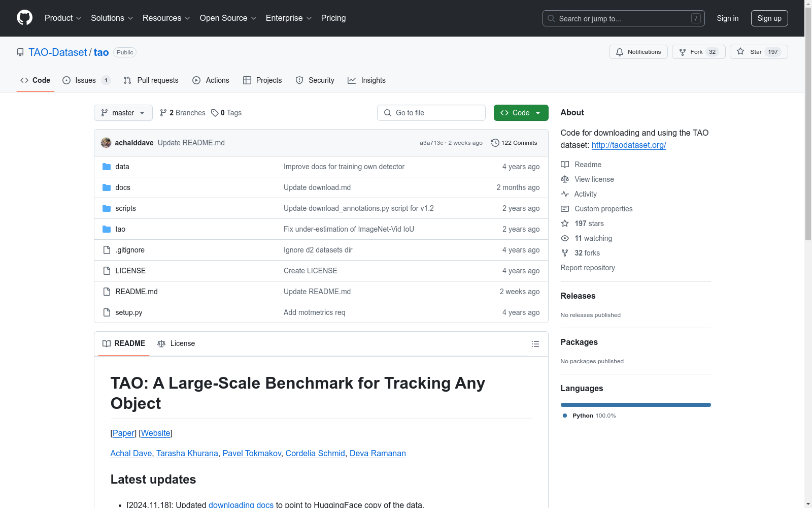Click achalddave's avatar thumbnail
This screenshot has height=508, width=812.
pyautogui.click(x=106, y=143)
